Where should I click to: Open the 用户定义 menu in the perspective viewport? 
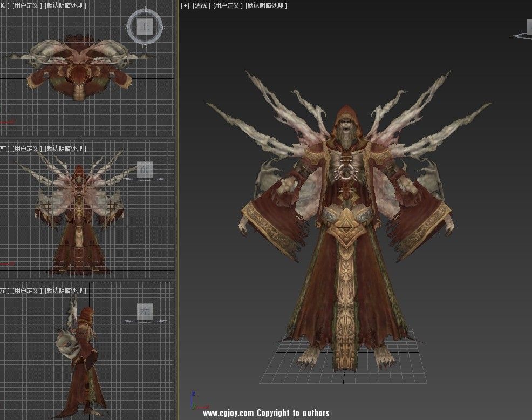[227, 5]
